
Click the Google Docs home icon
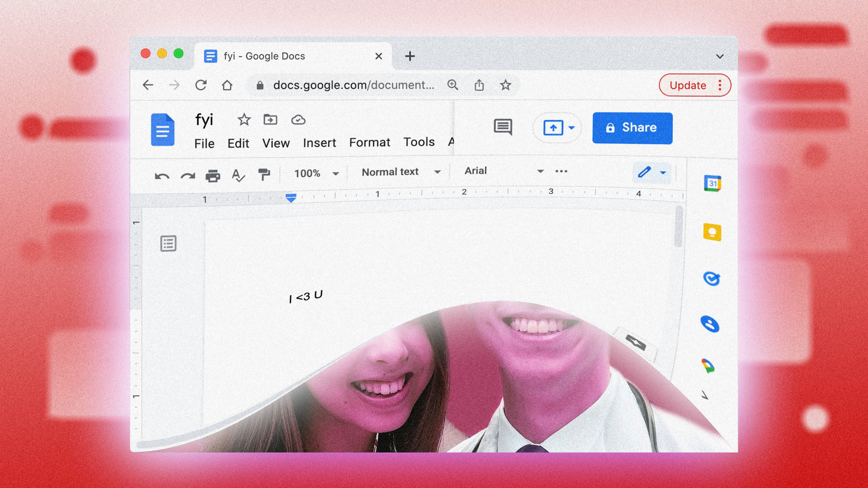tap(163, 130)
